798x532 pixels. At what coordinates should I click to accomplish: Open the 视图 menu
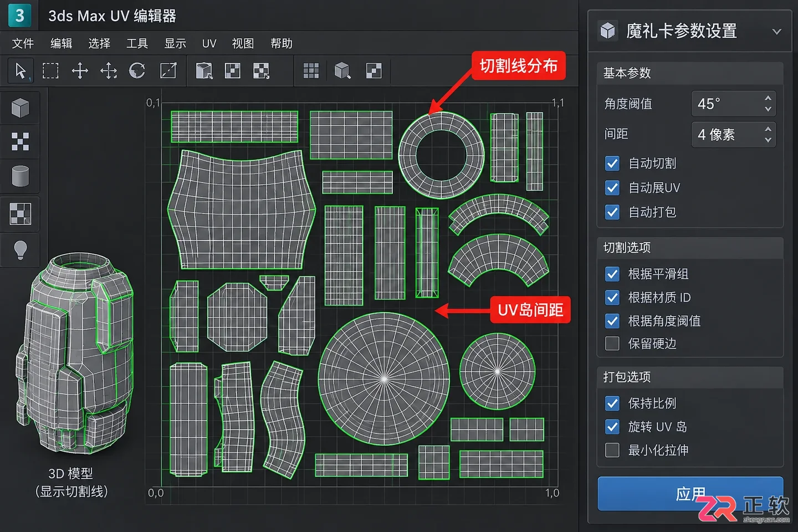pos(243,43)
